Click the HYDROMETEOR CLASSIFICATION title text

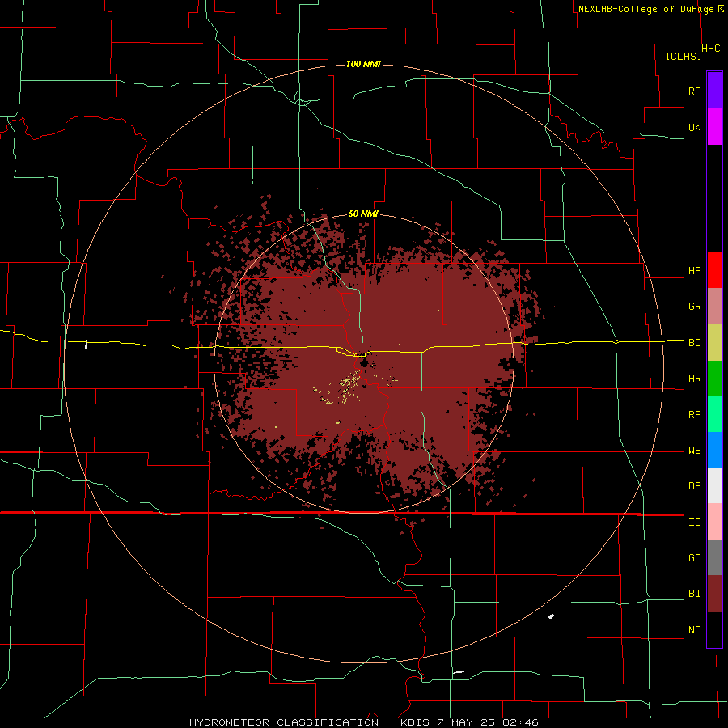pyautogui.click(x=284, y=722)
